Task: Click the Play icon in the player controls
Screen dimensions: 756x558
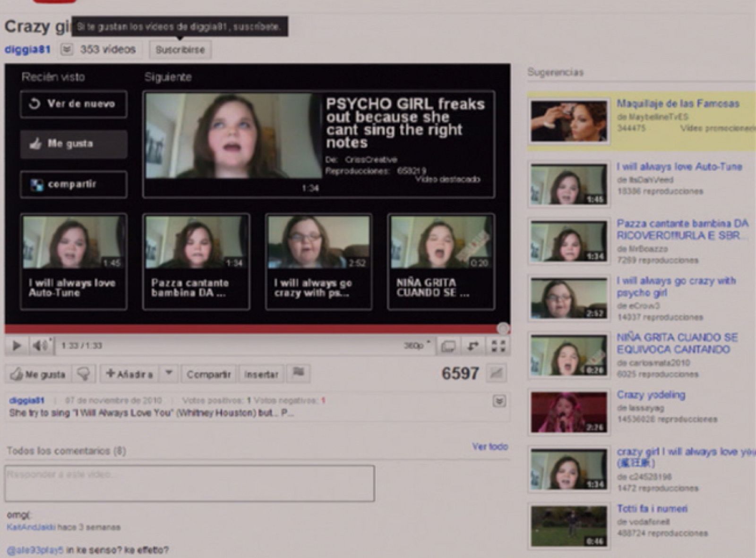Action: point(17,346)
